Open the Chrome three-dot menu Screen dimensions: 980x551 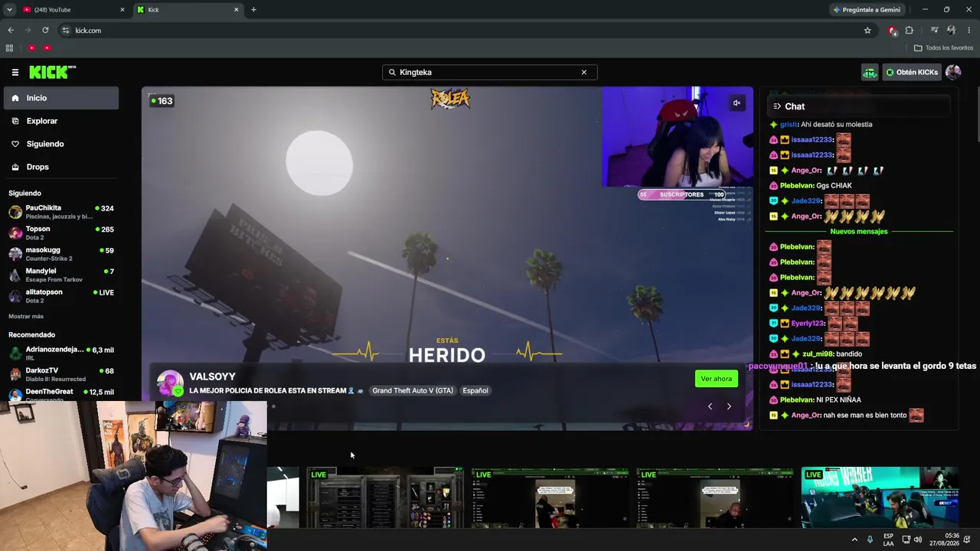(969, 31)
